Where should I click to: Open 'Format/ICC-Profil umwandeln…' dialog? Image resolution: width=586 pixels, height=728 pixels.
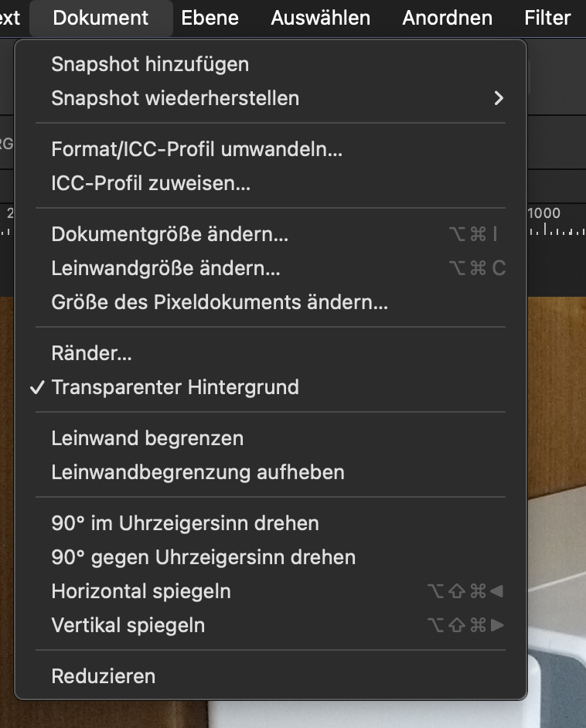pyautogui.click(x=196, y=149)
